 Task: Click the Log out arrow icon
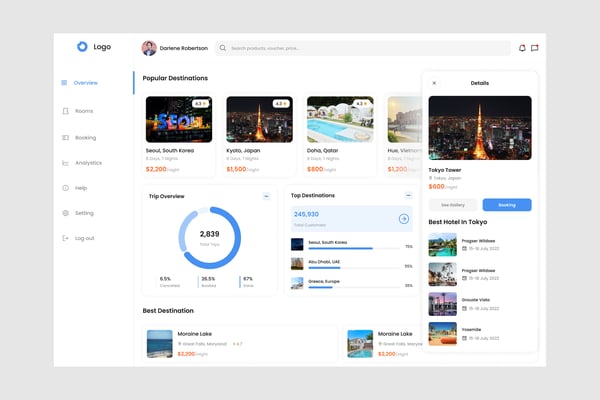(65, 238)
